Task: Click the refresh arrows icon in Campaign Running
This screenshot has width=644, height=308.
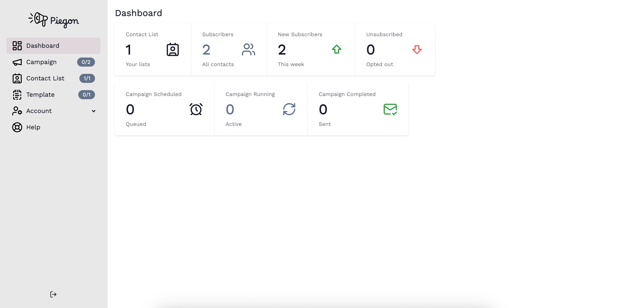Action: tap(289, 109)
